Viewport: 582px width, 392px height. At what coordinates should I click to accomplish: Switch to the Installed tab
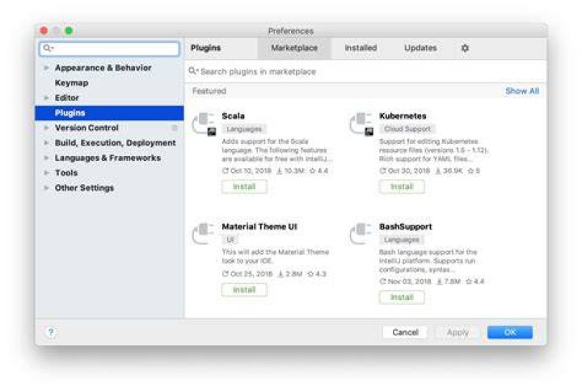(x=361, y=48)
